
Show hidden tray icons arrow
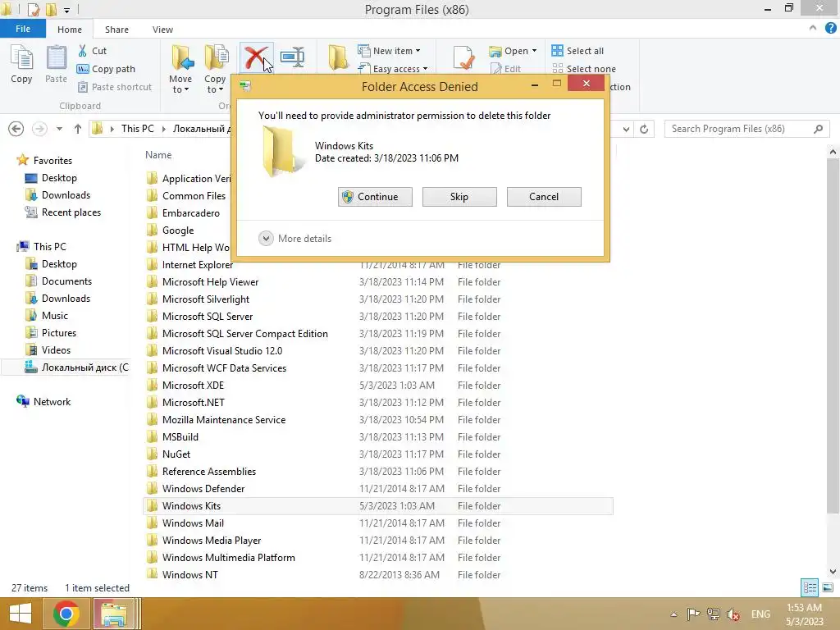pyautogui.click(x=674, y=614)
